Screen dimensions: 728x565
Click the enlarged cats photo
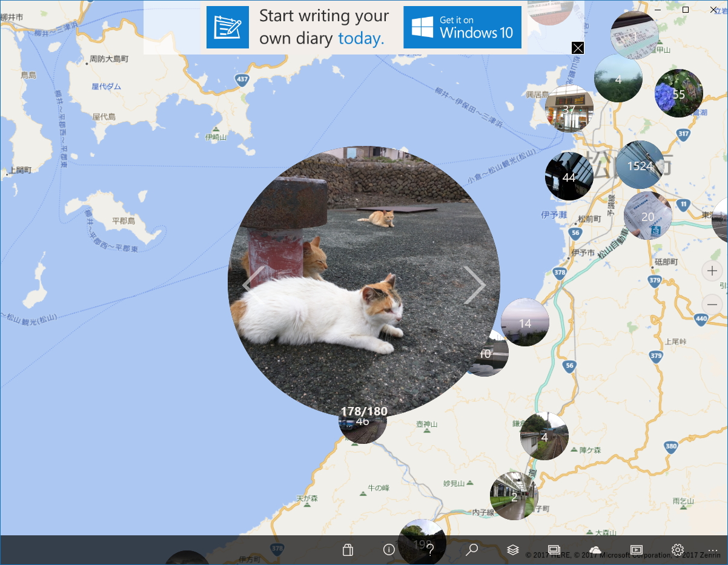tap(364, 283)
